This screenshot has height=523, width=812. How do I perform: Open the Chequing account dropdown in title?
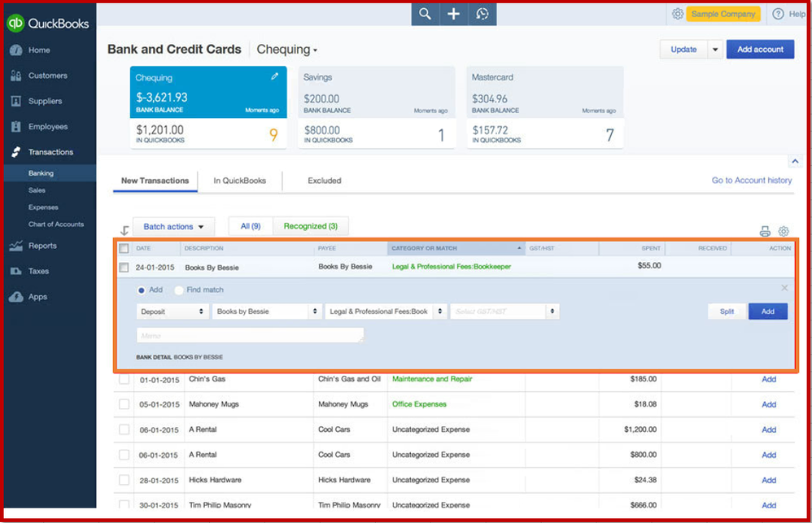coord(287,50)
